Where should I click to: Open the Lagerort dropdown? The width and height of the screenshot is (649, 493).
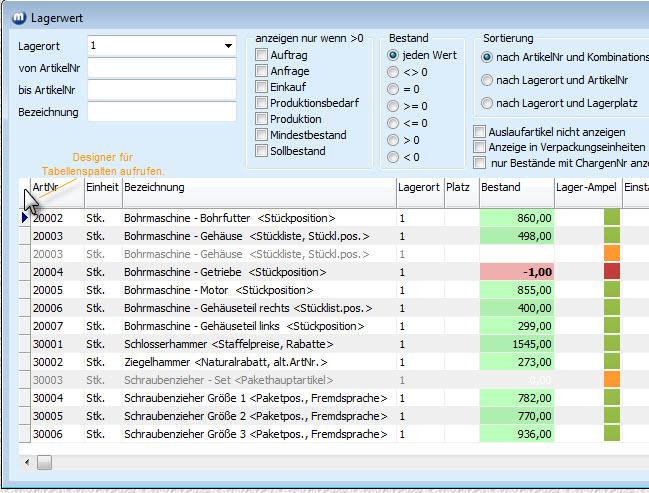(228, 46)
